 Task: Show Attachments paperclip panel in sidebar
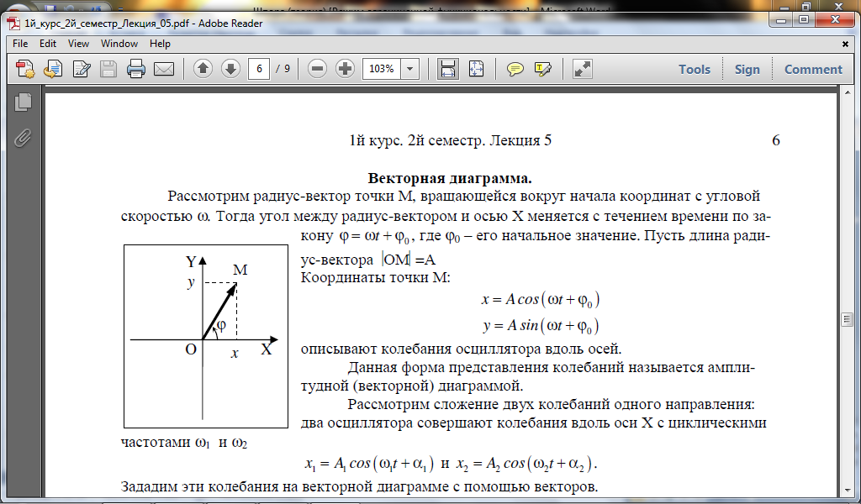click(23, 138)
